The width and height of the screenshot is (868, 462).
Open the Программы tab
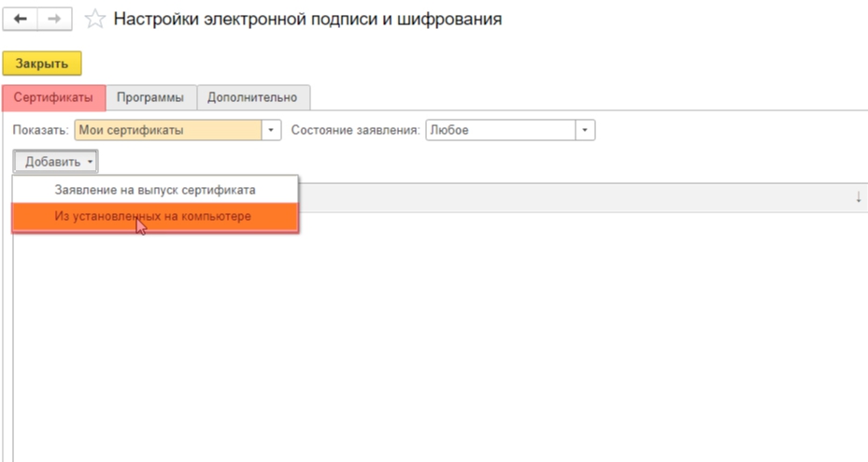[x=150, y=97]
